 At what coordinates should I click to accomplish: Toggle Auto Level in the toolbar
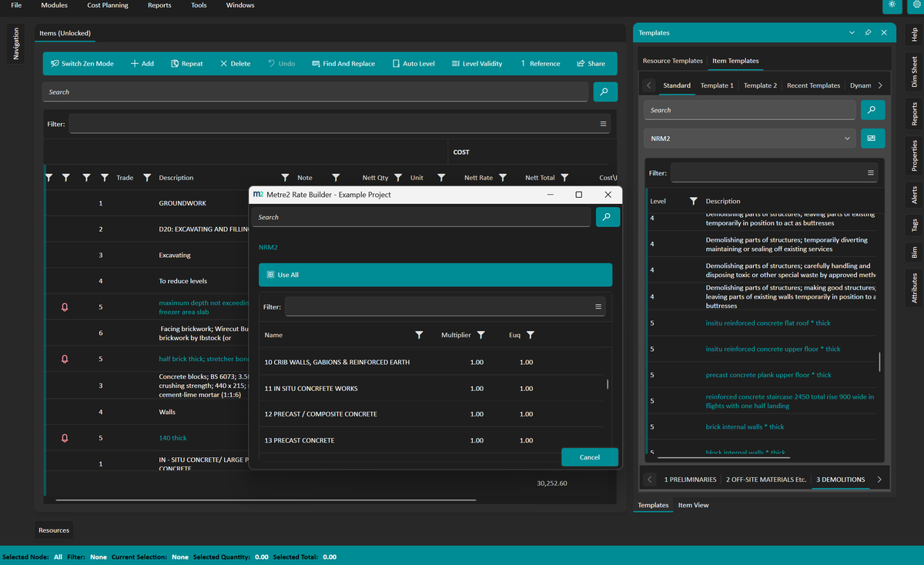pos(413,64)
